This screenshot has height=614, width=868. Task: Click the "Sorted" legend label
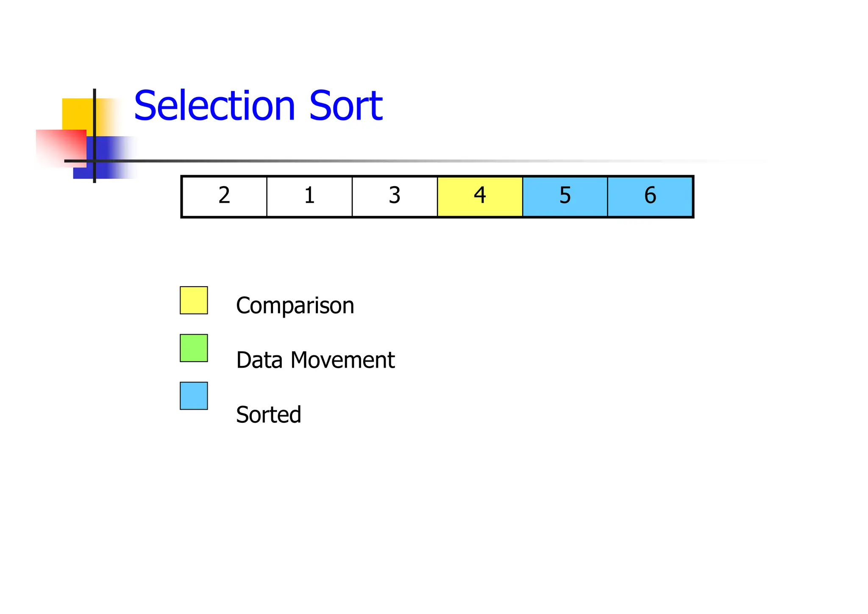268,414
